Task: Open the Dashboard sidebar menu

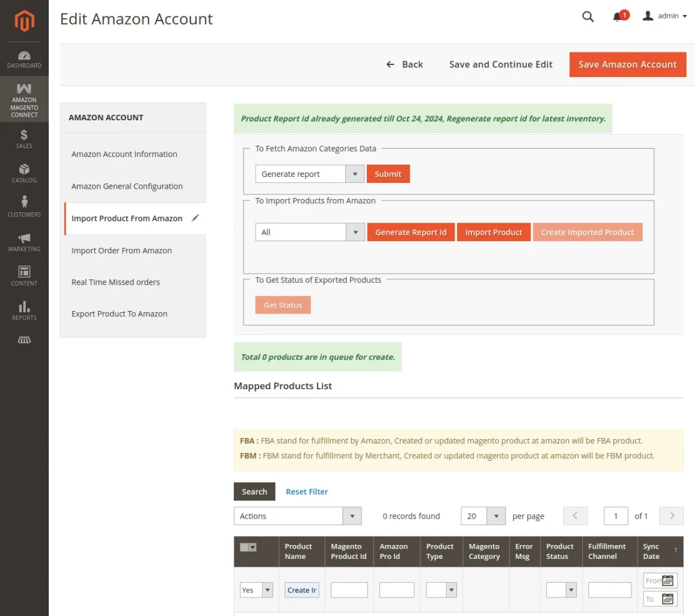Action: pos(24,59)
